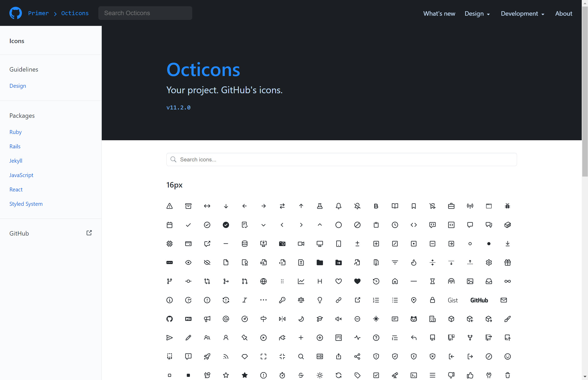The image size is (588, 380).
Task: Select the filled heart icon
Action: pyautogui.click(x=357, y=281)
